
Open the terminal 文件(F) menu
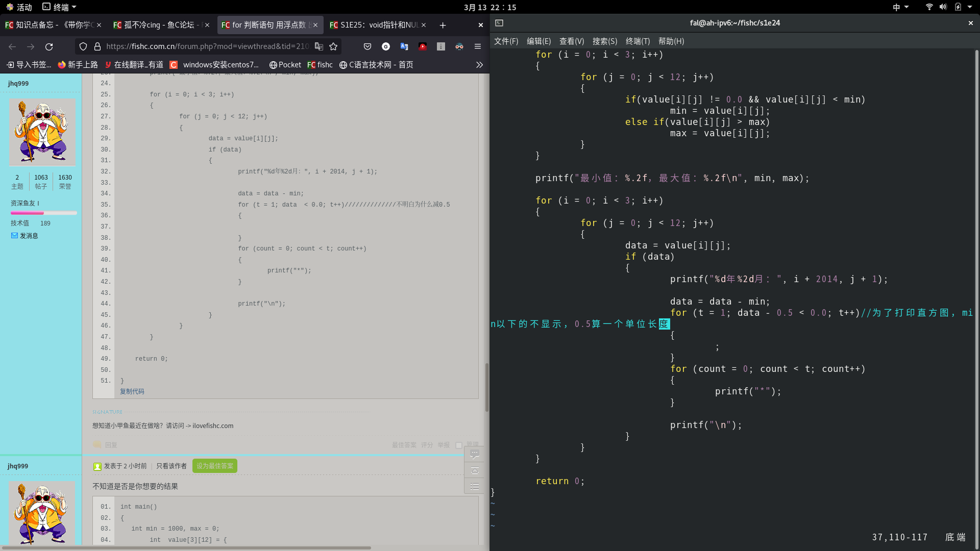pos(506,41)
